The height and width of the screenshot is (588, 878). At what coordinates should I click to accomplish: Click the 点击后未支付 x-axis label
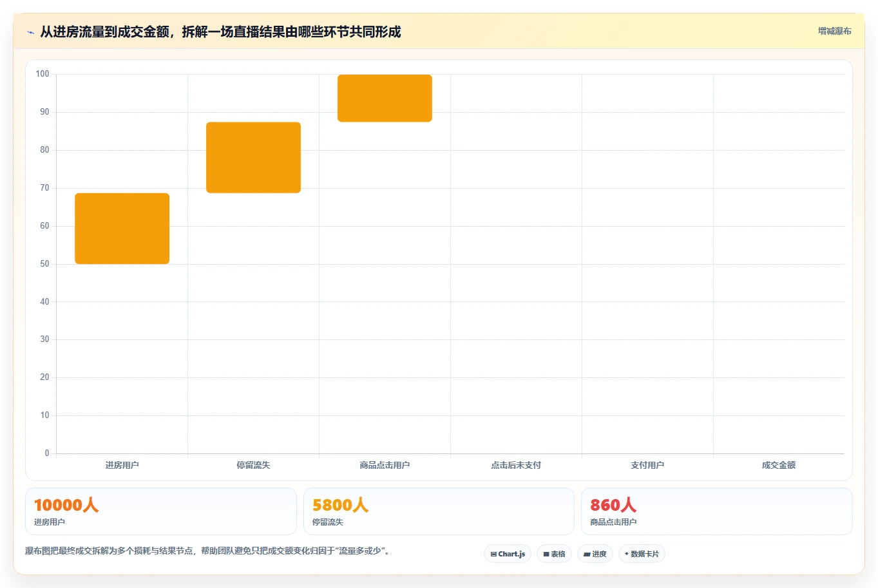click(x=516, y=465)
